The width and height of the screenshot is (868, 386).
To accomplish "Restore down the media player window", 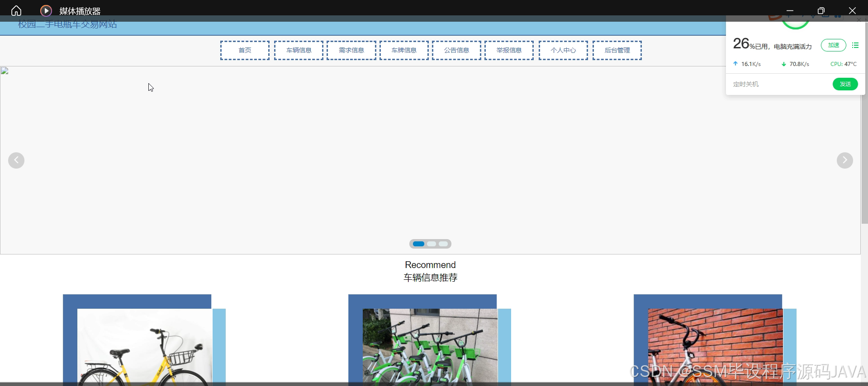I will 821,10.
